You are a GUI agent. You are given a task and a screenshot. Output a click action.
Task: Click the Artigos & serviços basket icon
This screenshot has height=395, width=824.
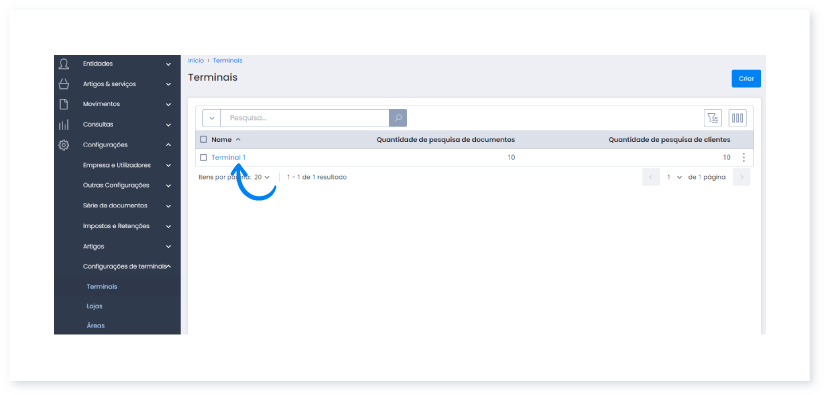(x=64, y=84)
